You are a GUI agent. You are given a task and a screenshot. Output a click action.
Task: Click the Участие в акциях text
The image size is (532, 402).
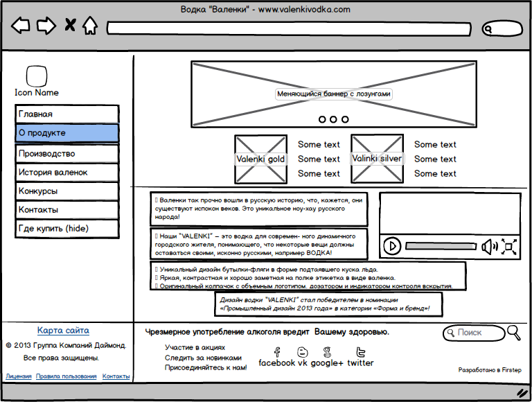pyautogui.click(x=195, y=348)
